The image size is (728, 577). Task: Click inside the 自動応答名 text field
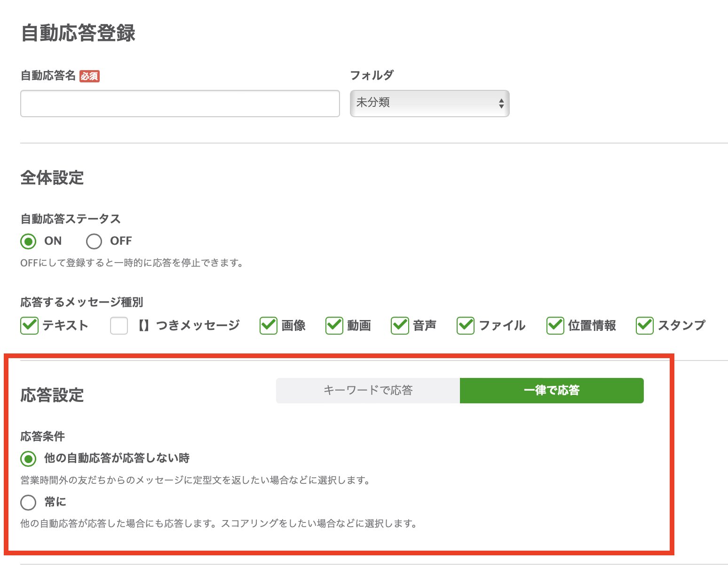point(180,103)
